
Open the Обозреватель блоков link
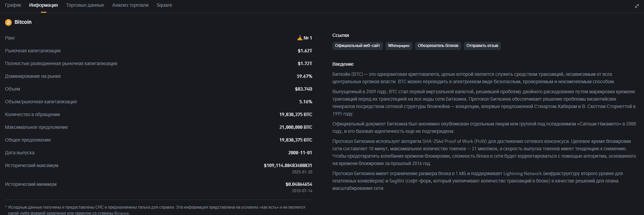(x=438, y=46)
